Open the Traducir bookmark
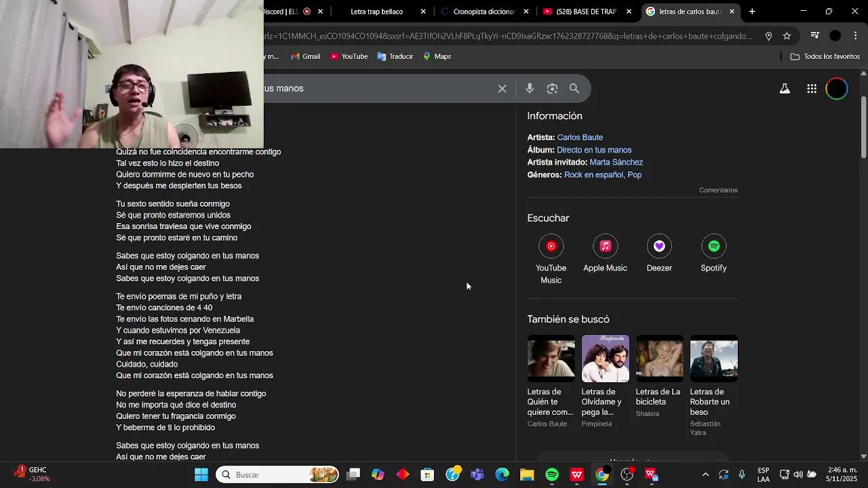The width and height of the screenshot is (868, 488). [x=395, y=56]
